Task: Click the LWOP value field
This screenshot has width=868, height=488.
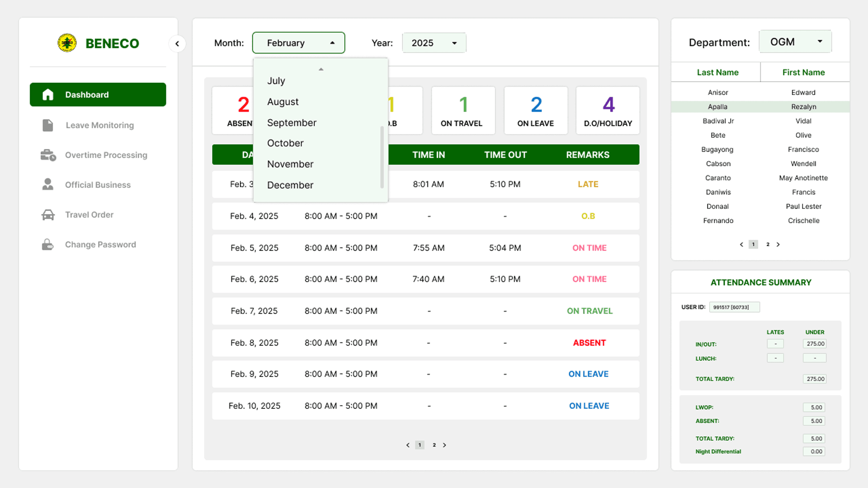Action: pyautogui.click(x=814, y=408)
